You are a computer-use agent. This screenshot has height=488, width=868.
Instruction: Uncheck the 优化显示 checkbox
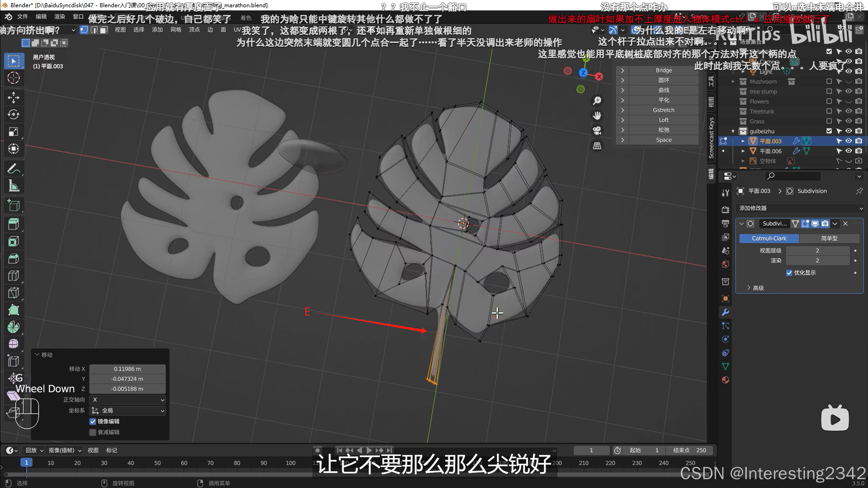pos(789,273)
